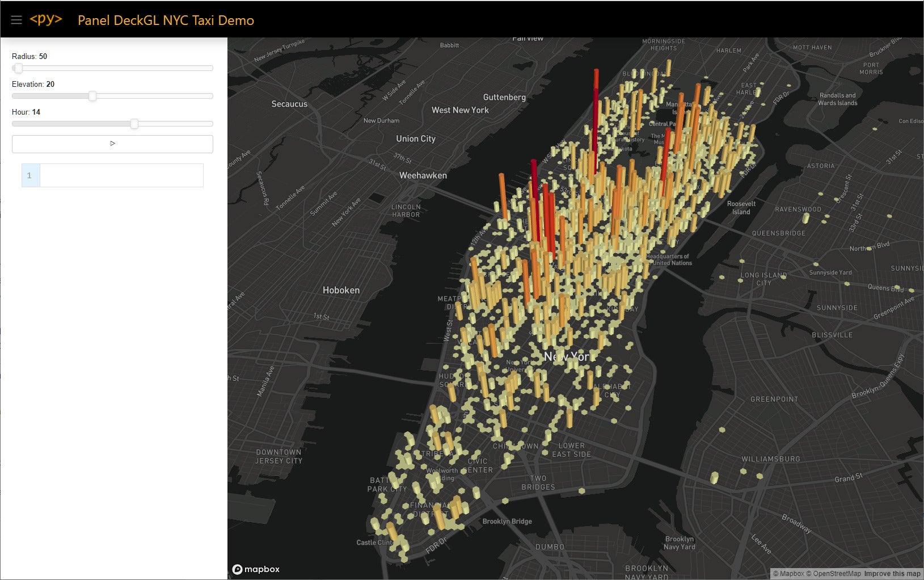The width and height of the screenshot is (924, 580).
Task: Open the OpenStreetMap attribution link
Action: [x=834, y=574]
